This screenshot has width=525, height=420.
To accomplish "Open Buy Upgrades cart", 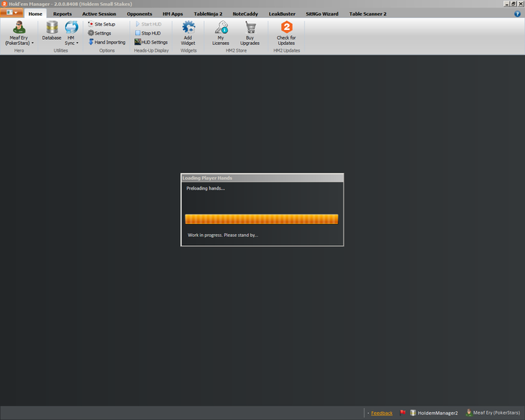I will click(x=250, y=33).
